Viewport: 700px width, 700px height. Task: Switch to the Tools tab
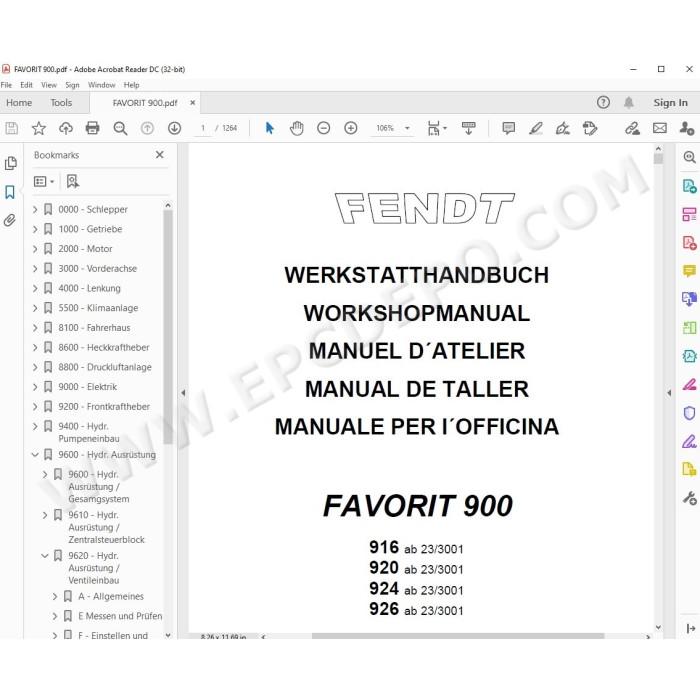click(61, 103)
